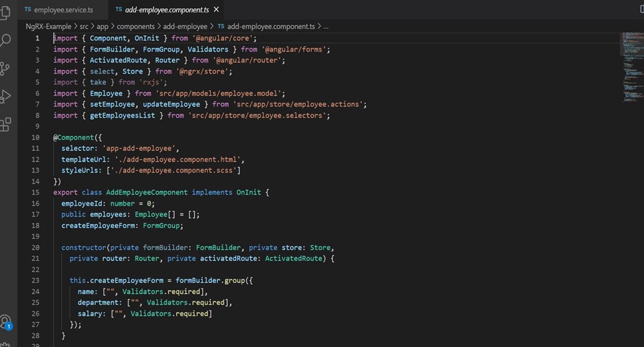
Task: Open the add-employee folder breadcrumb
Action: (185, 26)
